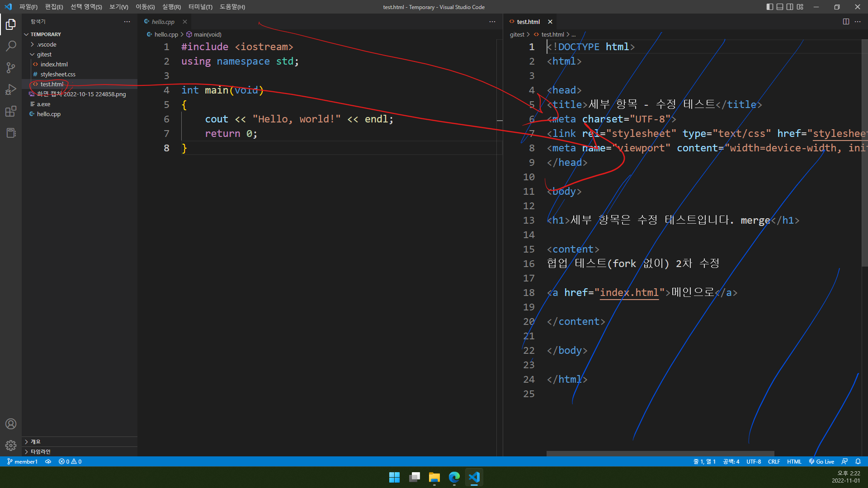Screen dimensions: 868x488
Task: Click hello.cpp breadcrumb item
Action: click(x=162, y=34)
